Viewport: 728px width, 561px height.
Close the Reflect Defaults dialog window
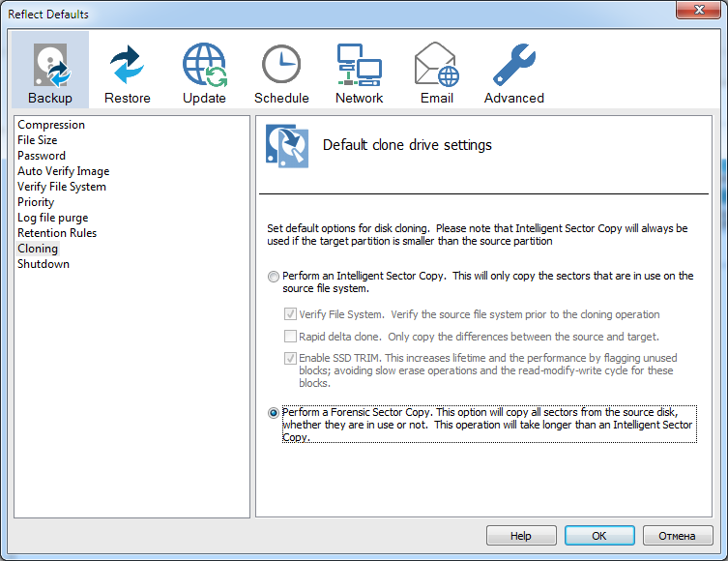click(701, 14)
